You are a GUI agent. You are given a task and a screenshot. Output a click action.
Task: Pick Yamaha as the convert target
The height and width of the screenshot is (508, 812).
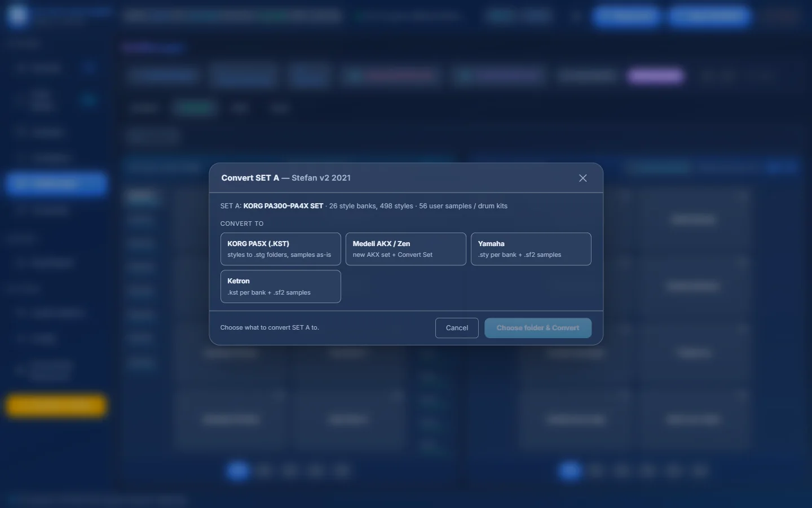[x=531, y=249]
